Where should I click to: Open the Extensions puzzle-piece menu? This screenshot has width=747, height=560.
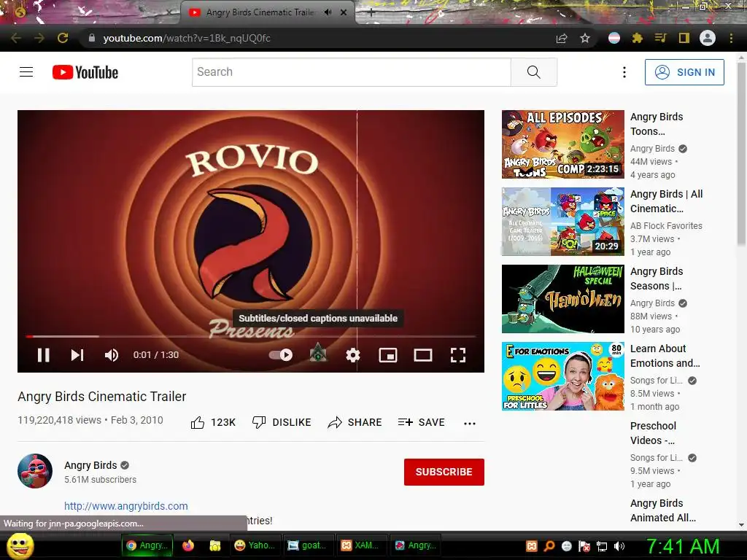click(638, 38)
